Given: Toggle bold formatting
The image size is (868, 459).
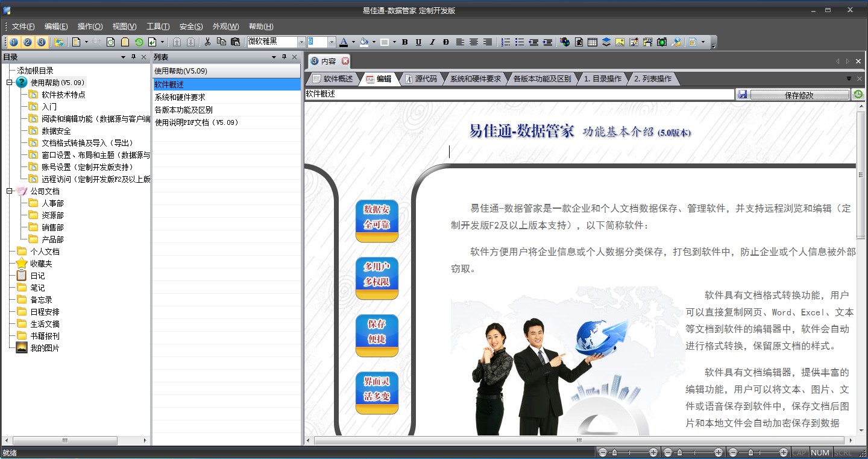Looking at the screenshot, I should coord(404,42).
